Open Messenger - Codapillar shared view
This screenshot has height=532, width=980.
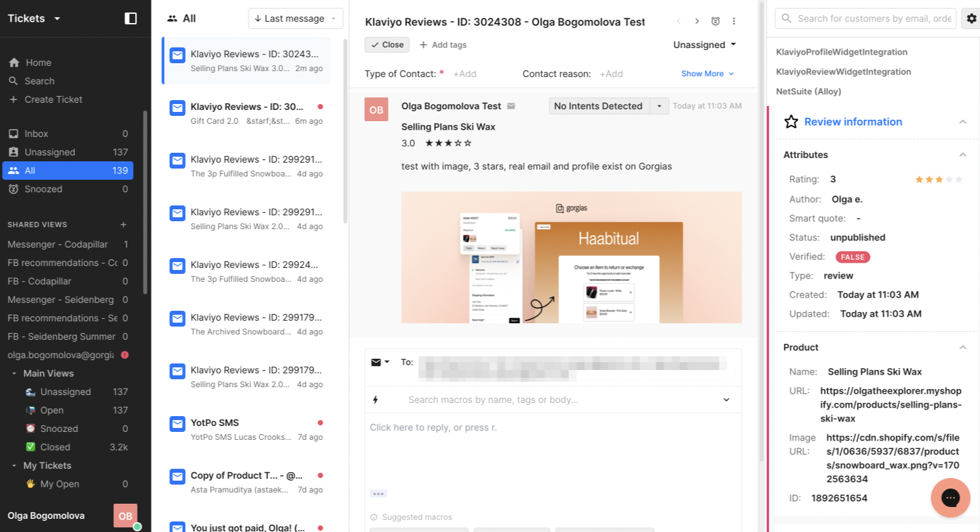point(68,244)
